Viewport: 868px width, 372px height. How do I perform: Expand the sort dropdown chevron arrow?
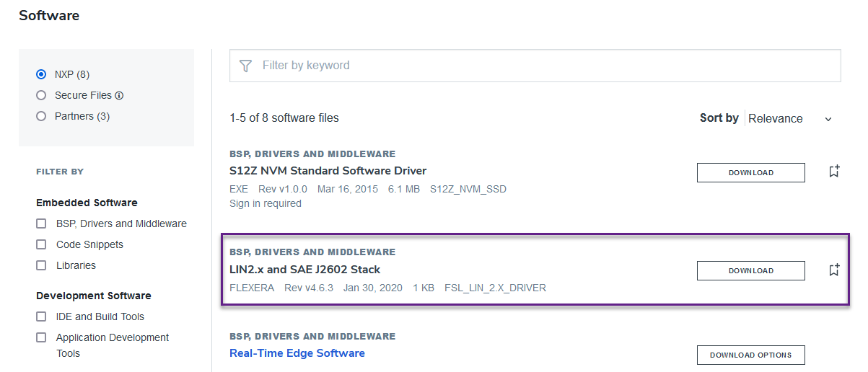point(828,119)
